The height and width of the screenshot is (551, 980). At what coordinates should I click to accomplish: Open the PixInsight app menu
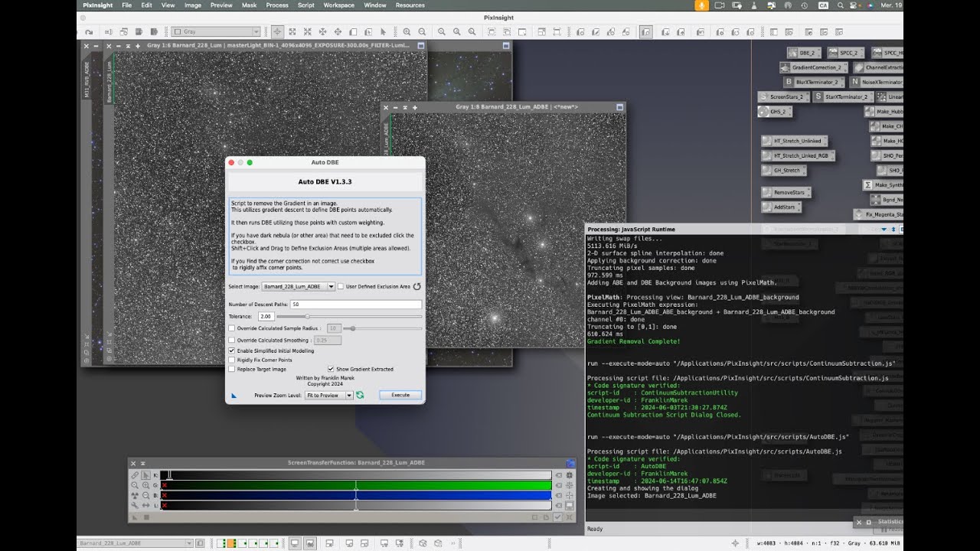(x=98, y=5)
